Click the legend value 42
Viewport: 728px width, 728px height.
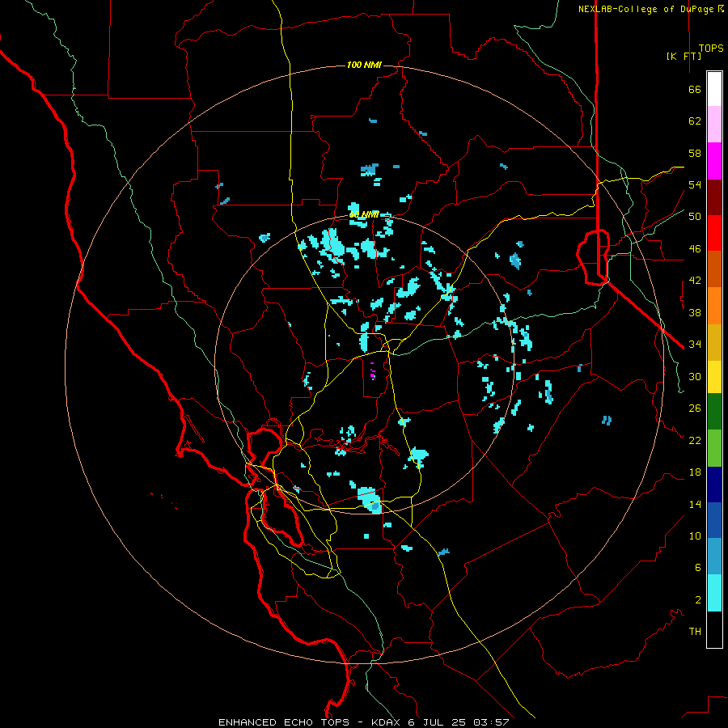[x=695, y=281]
